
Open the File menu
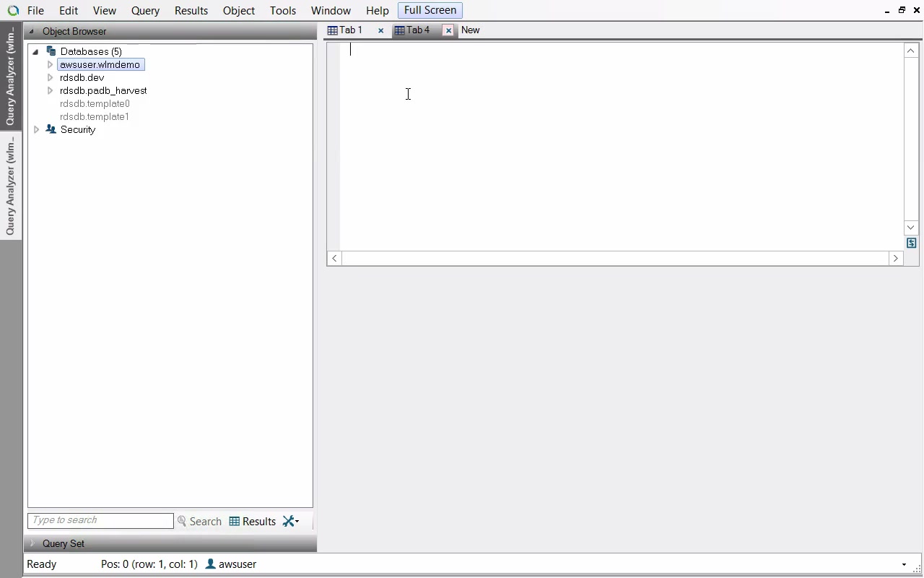(x=35, y=11)
